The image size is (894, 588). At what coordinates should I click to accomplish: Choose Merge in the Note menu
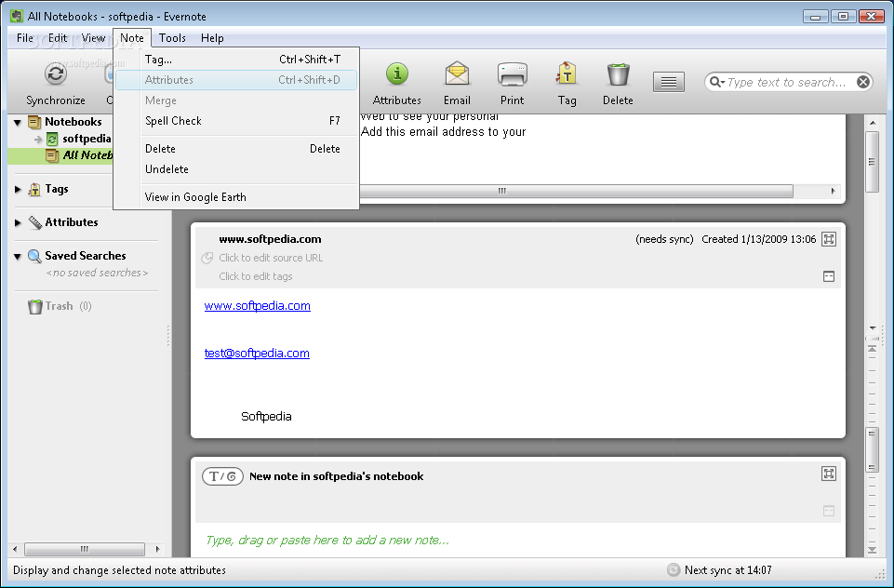[x=236, y=100]
